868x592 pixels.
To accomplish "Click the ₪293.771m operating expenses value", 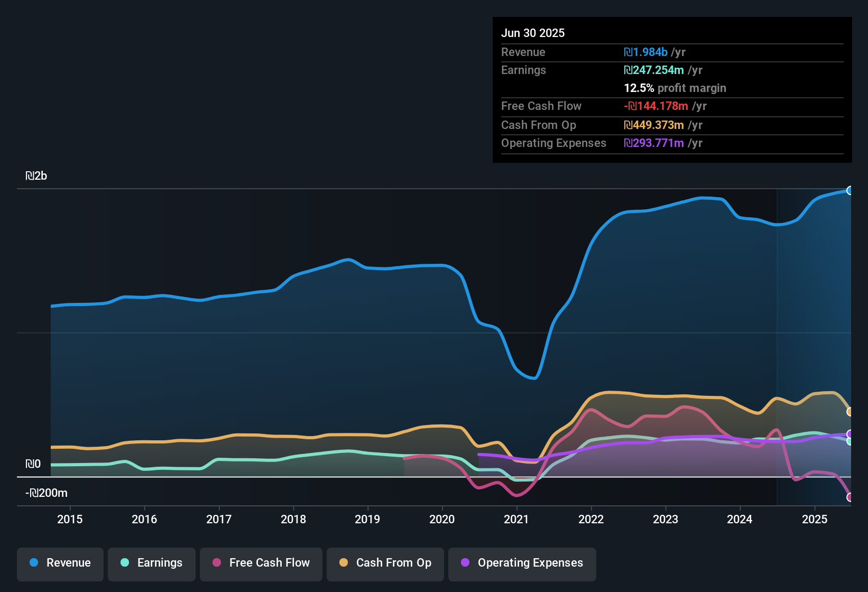I will coord(654,143).
